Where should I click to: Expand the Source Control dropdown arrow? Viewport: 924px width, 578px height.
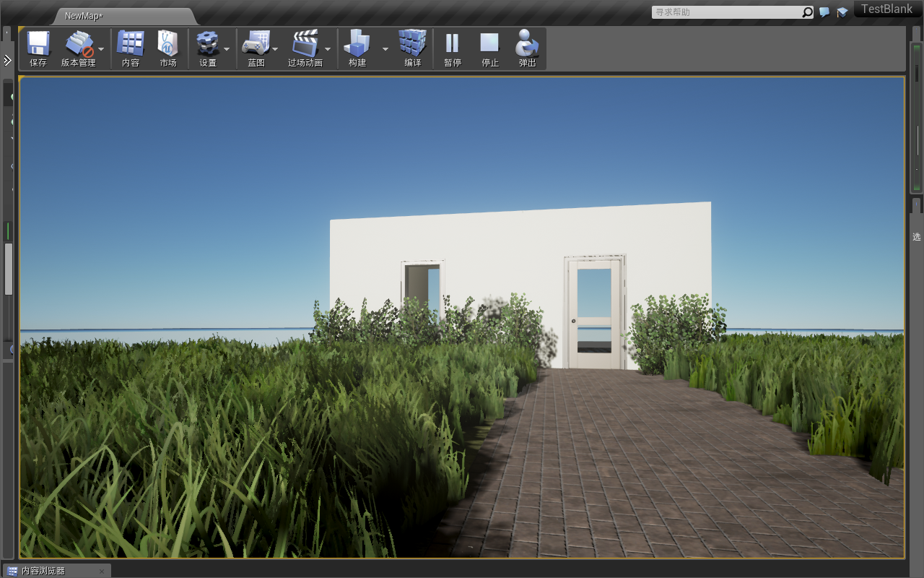point(101,49)
